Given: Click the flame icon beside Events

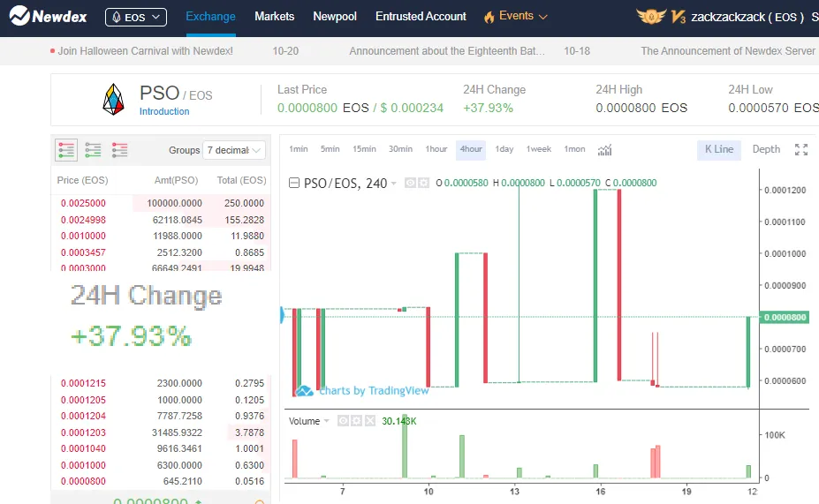Looking at the screenshot, I should [x=489, y=18].
